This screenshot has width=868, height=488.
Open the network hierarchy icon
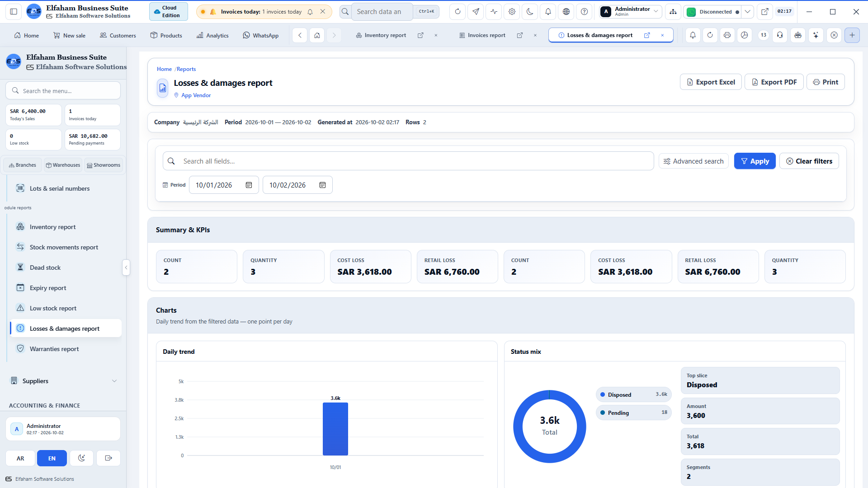673,12
